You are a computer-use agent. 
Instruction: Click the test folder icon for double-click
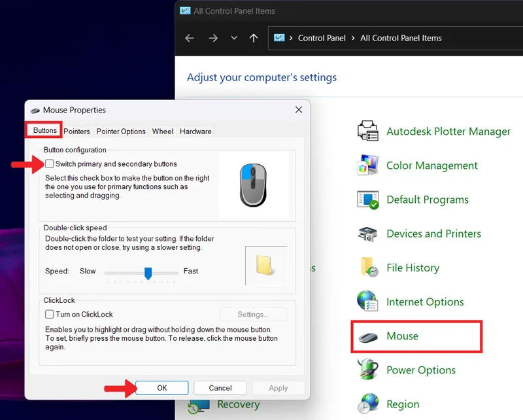click(265, 266)
